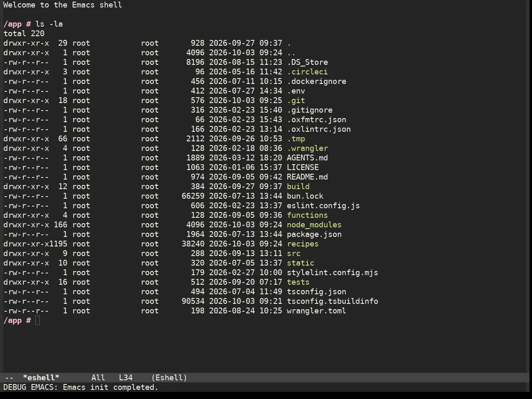The width and height of the screenshot is (532, 399).
Task: Click the .DS_Store file name
Action: click(x=307, y=62)
